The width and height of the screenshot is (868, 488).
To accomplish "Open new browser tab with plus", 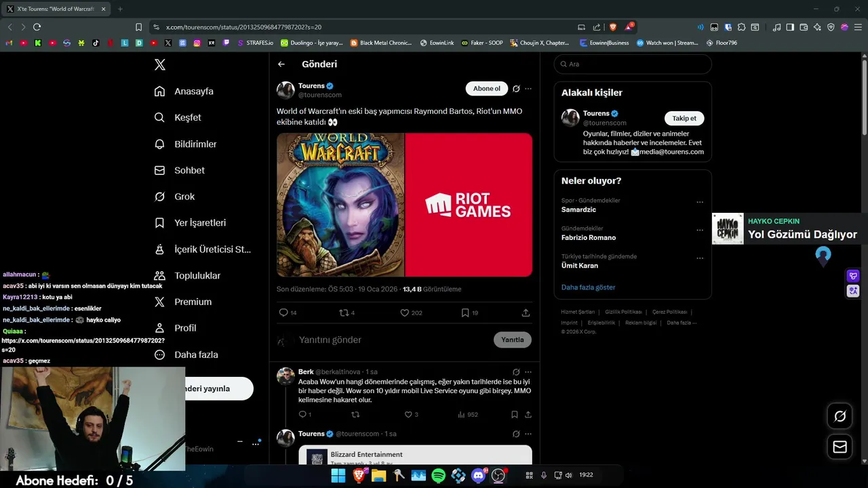I will pyautogui.click(x=120, y=9).
